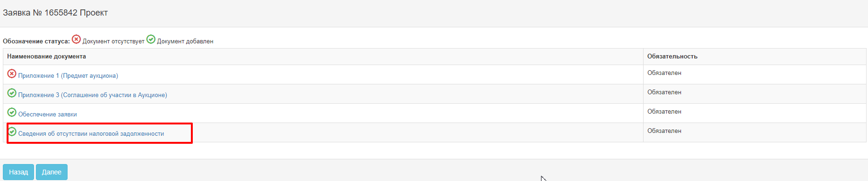This screenshot has width=868, height=181.
Task: Click green check icon beside Обеспечение заявки
Action: click(x=12, y=112)
